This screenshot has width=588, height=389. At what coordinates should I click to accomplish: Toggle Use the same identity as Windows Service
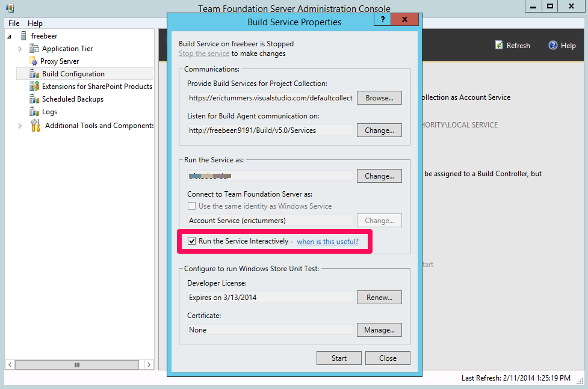(x=192, y=206)
